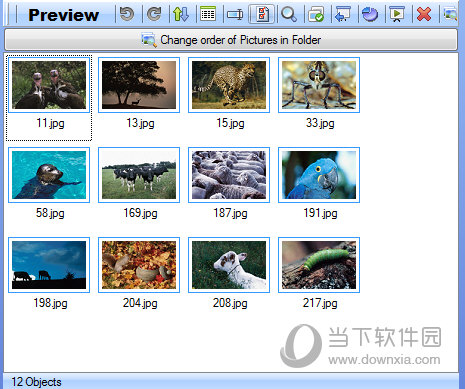Click the file name label 204.jpg
Image resolution: width=465 pixels, height=389 pixels.
point(140,303)
